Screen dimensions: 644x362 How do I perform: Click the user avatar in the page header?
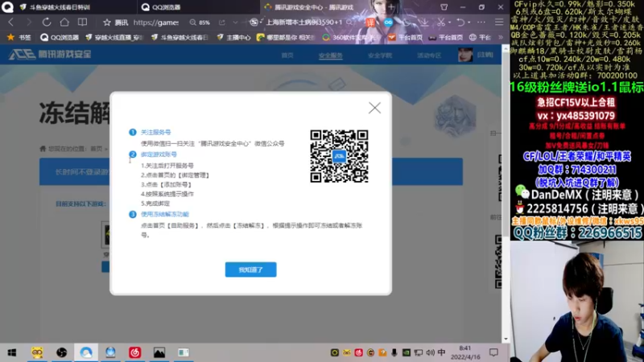tap(465, 55)
